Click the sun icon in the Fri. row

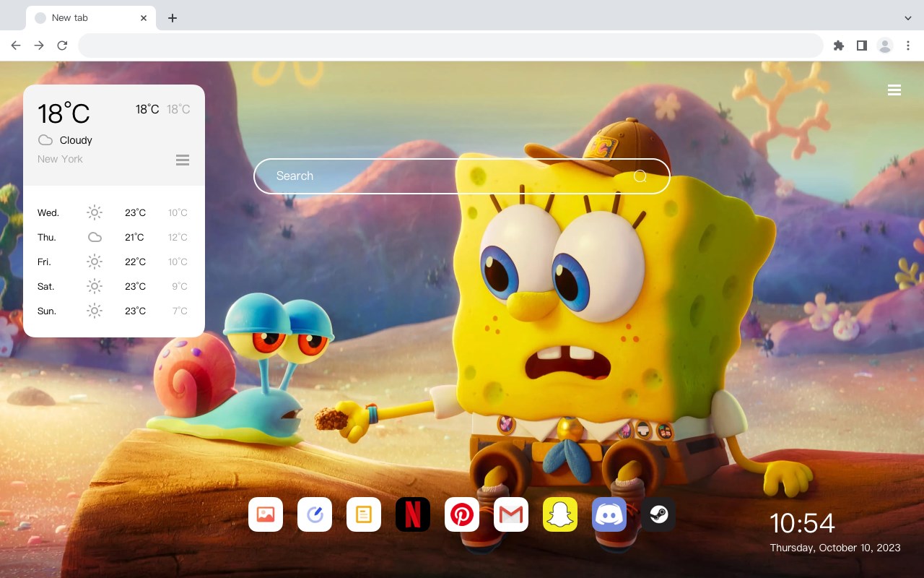pyautogui.click(x=95, y=262)
